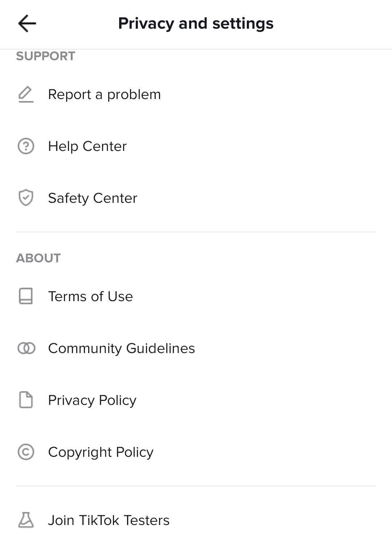Tap the back arrow icon

click(x=27, y=24)
